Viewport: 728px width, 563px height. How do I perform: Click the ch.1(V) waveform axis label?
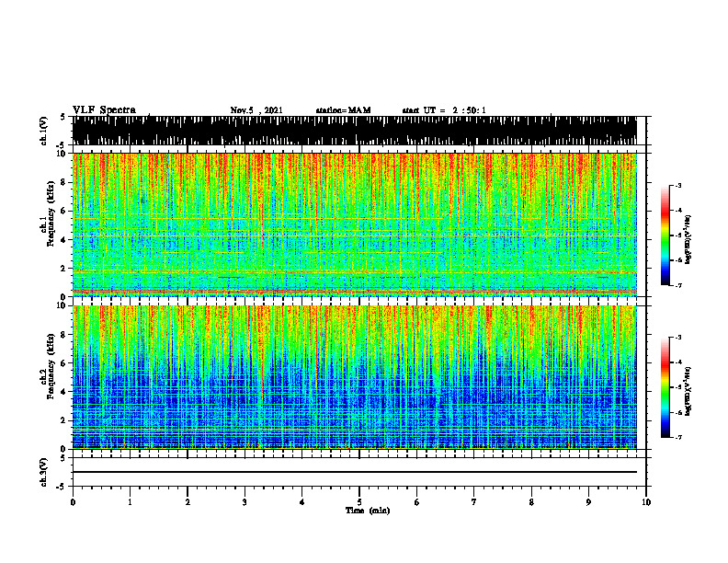click(43, 131)
